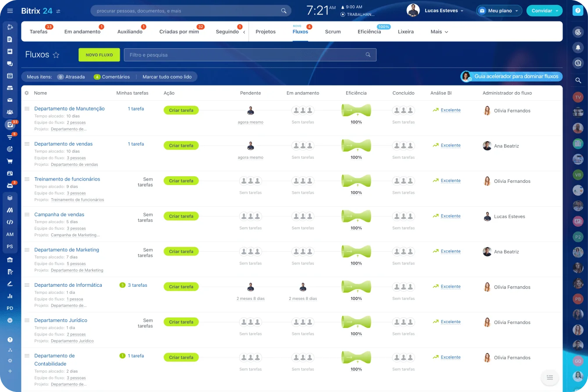Screen dimensions: 588x392
Task: Open the table settings gear icon
Action: point(27,93)
